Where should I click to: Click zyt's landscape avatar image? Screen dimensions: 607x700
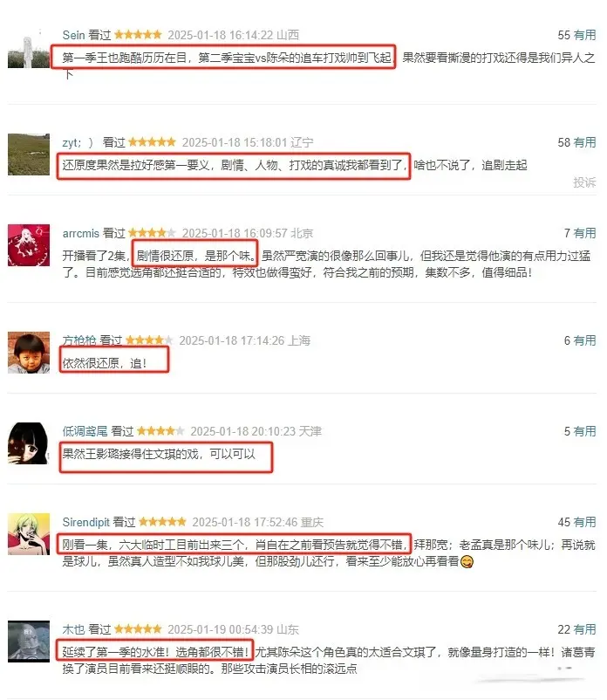pos(29,154)
